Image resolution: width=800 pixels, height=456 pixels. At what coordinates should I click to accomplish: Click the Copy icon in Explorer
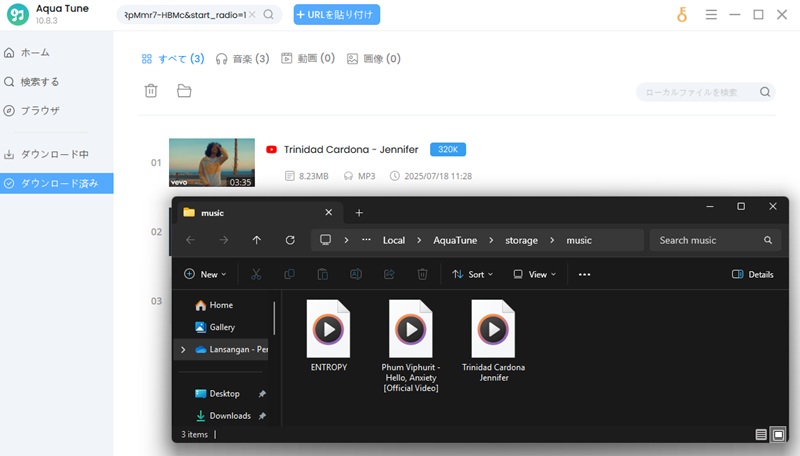click(289, 274)
